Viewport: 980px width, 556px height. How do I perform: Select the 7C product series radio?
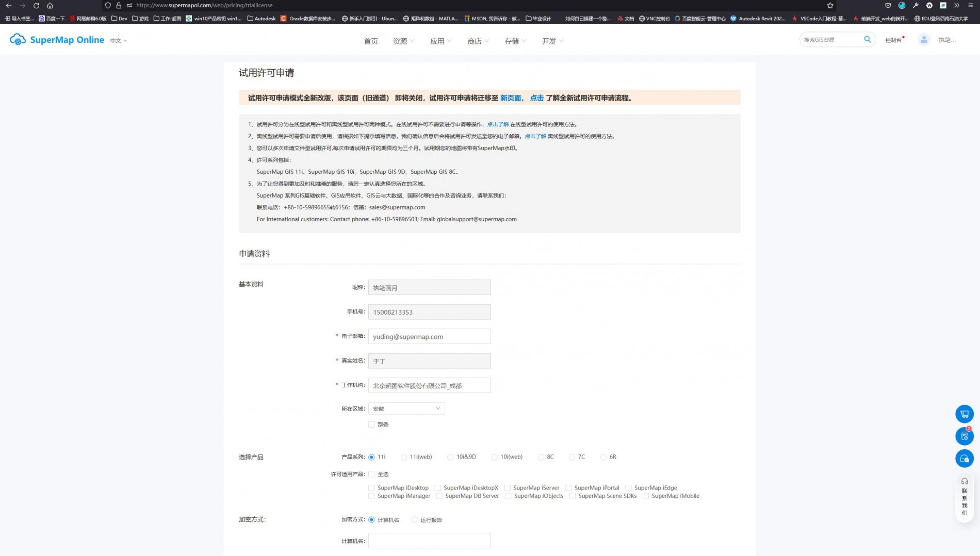572,457
